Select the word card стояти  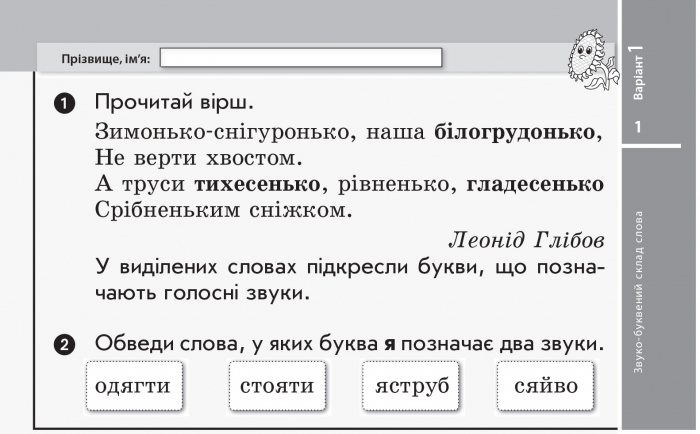pos(277,386)
